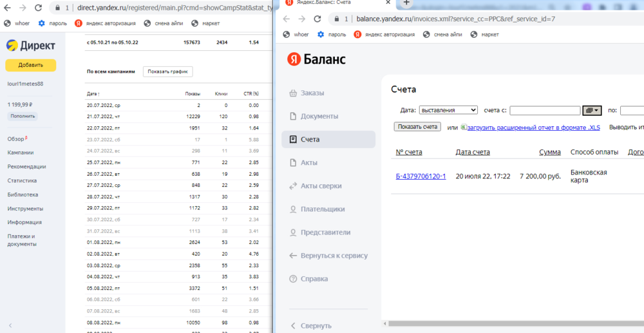
Task: Click the по date input field
Action: coord(632,110)
